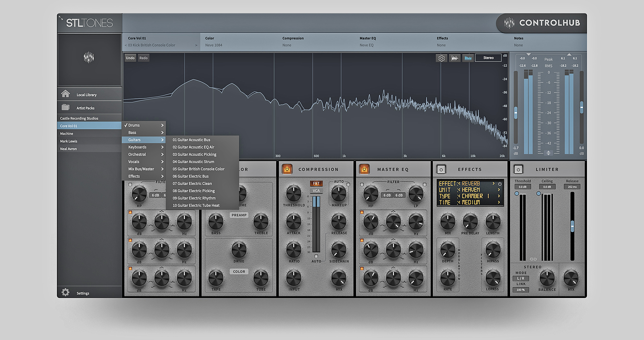Toggle Master EQ HP filter checkbox
644x340 pixels.
[x=362, y=184]
